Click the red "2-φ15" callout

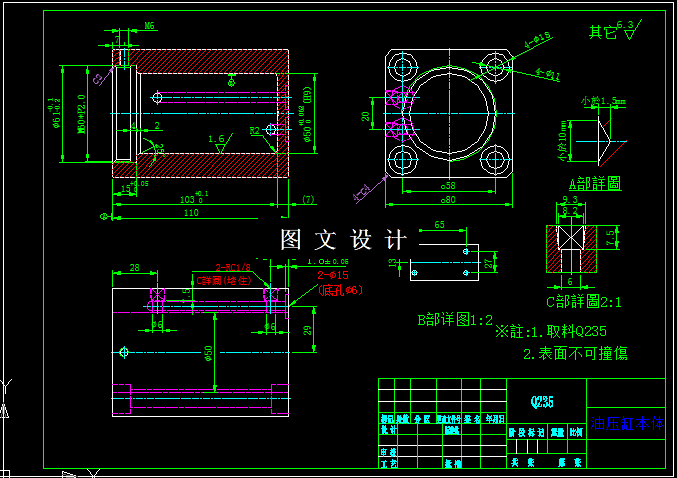pos(333,275)
